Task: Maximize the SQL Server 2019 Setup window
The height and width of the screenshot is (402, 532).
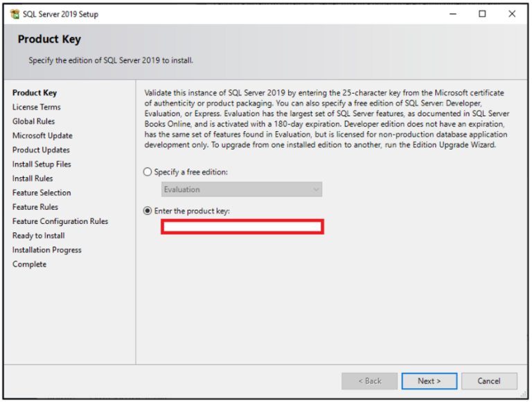Action: pyautogui.click(x=482, y=14)
